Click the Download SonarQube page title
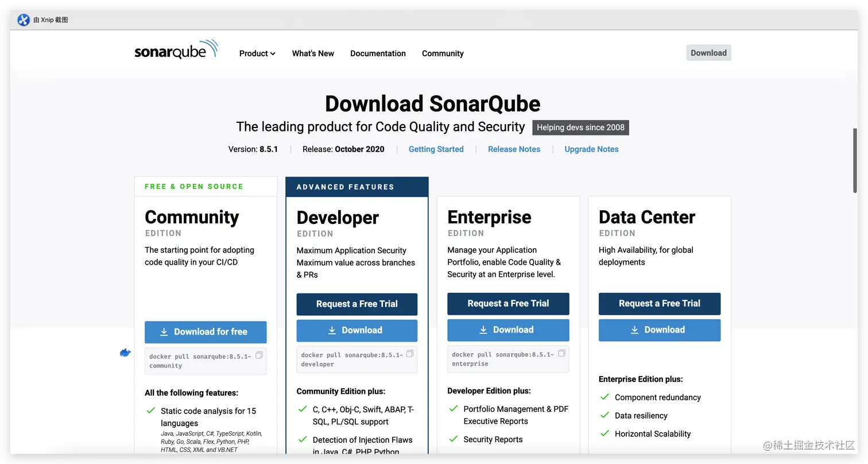The image size is (868, 464). [433, 104]
